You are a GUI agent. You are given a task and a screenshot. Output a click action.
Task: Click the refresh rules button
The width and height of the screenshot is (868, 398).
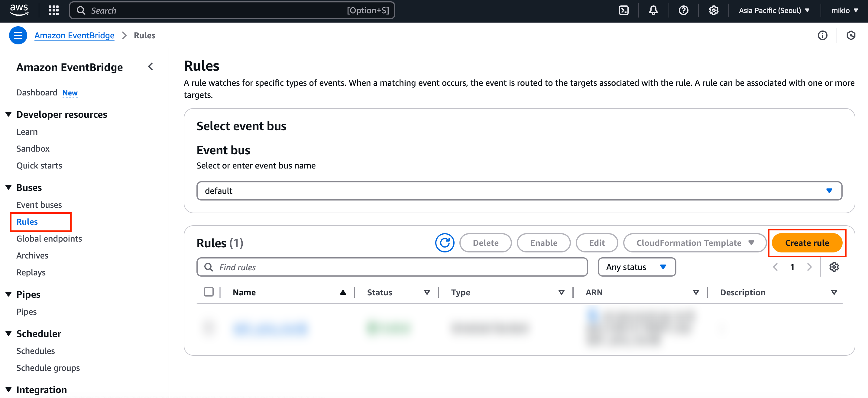coord(445,243)
